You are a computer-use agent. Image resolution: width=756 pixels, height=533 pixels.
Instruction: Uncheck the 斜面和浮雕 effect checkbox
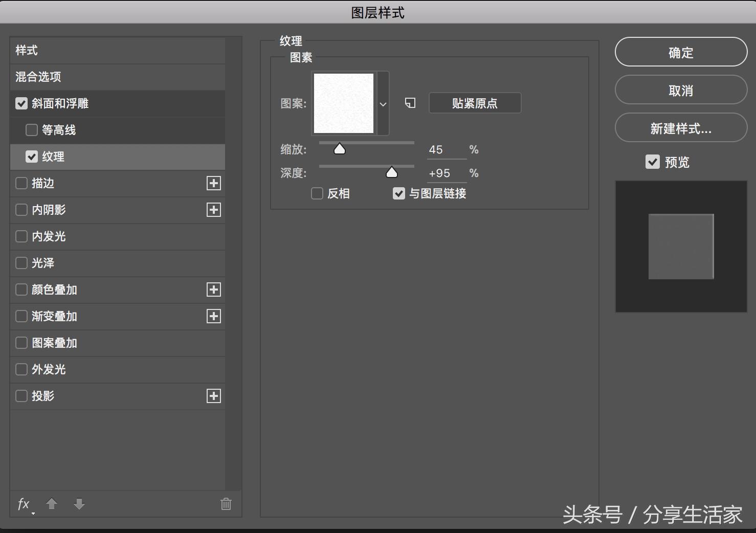[21, 103]
